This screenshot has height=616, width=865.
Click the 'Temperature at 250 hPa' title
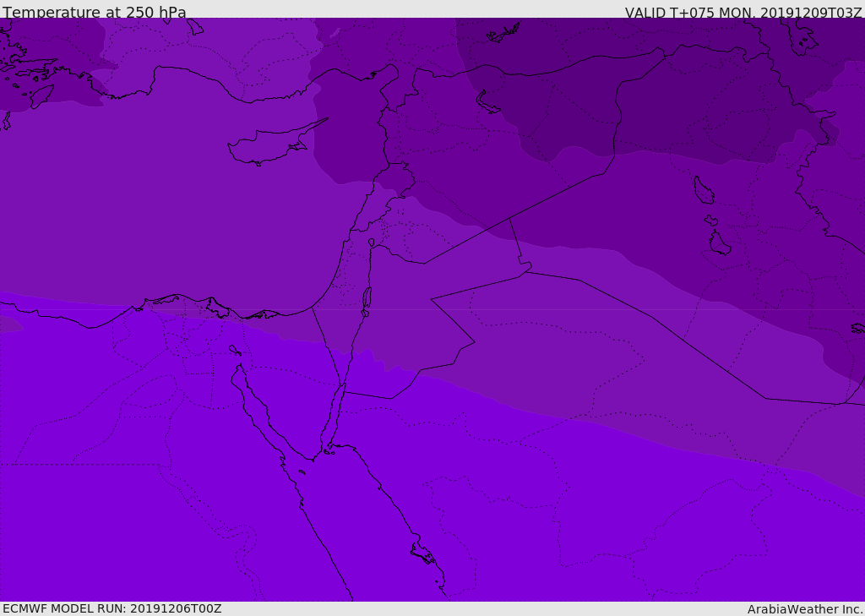[x=95, y=12]
